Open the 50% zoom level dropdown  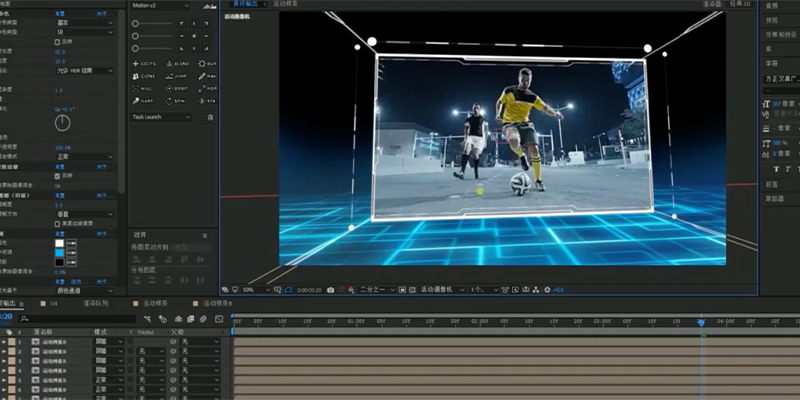point(254,289)
